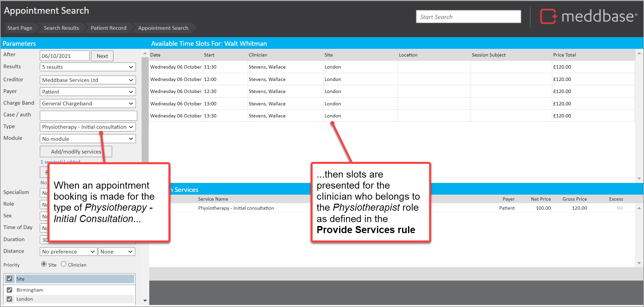This screenshot has width=644, height=307.
Task: Select the 12:30 Wednesday 06 October slot
Action: click(210, 91)
